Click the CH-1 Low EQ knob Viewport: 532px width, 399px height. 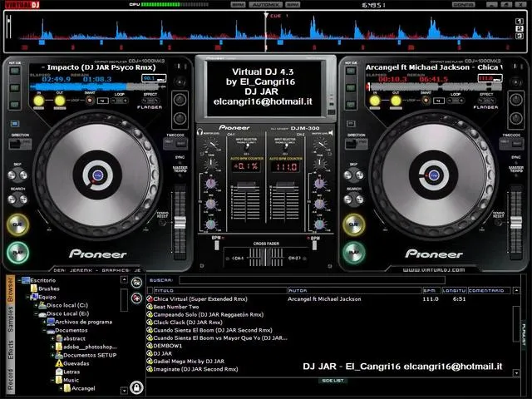pyautogui.click(x=210, y=224)
